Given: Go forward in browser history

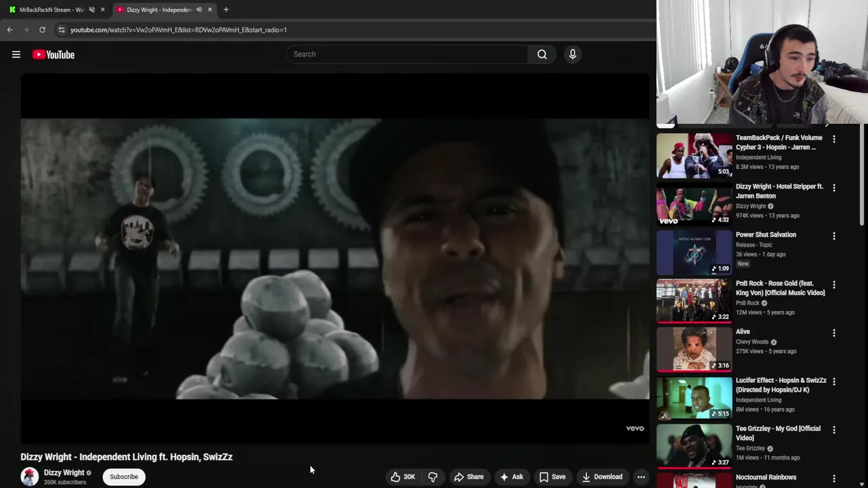Looking at the screenshot, I should coord(26,30).
